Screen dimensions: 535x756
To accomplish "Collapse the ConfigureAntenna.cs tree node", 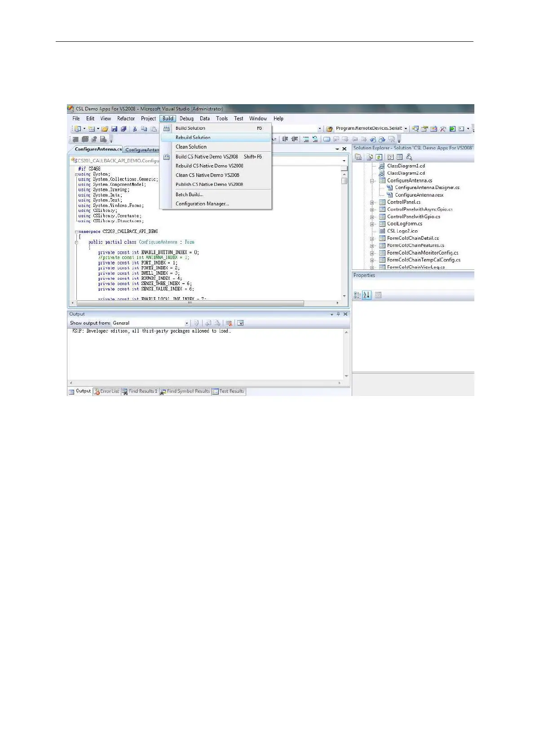I will click(372, 180).
